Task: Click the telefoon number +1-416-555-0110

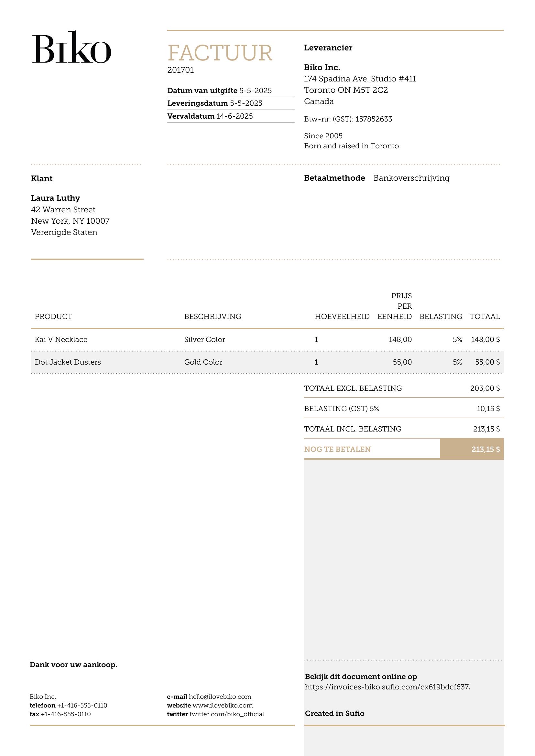Action: pyautogui.click(x=82, y=705)
